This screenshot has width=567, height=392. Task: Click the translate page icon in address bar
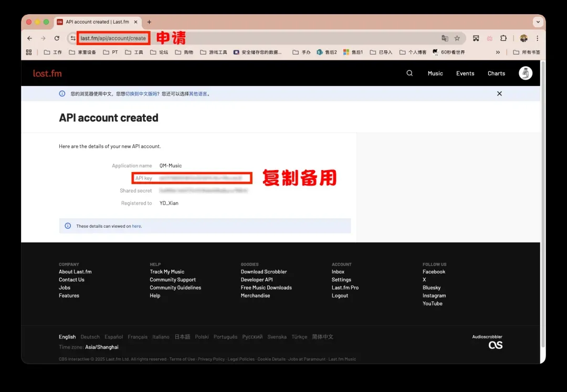point(445,38)
